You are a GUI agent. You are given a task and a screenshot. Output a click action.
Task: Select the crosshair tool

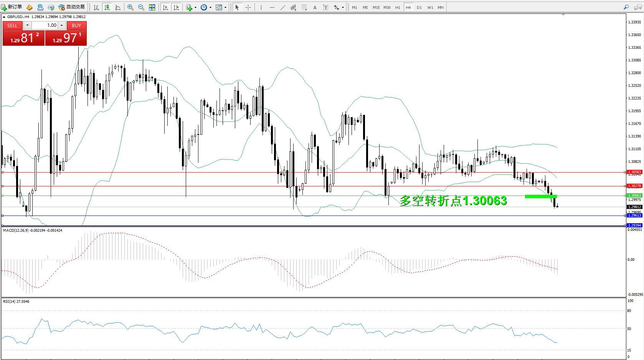click(248, 7)
